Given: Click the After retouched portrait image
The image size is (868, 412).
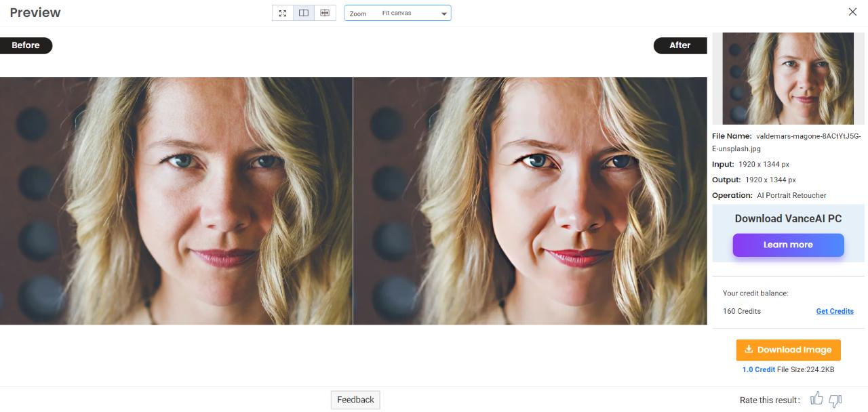Looking at the screenshot, I should [530, 201].
